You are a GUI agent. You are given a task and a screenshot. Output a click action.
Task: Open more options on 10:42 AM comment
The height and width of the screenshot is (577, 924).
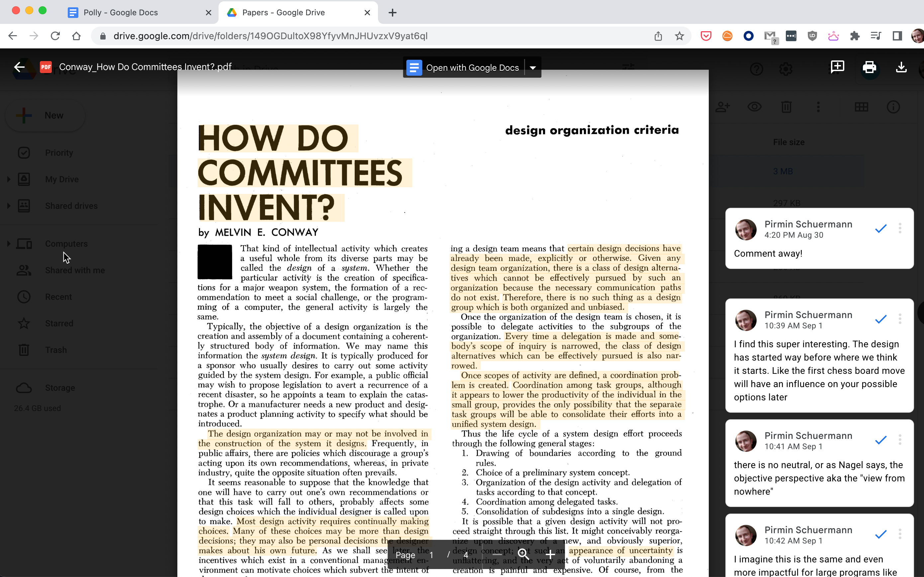click(900, 534)
